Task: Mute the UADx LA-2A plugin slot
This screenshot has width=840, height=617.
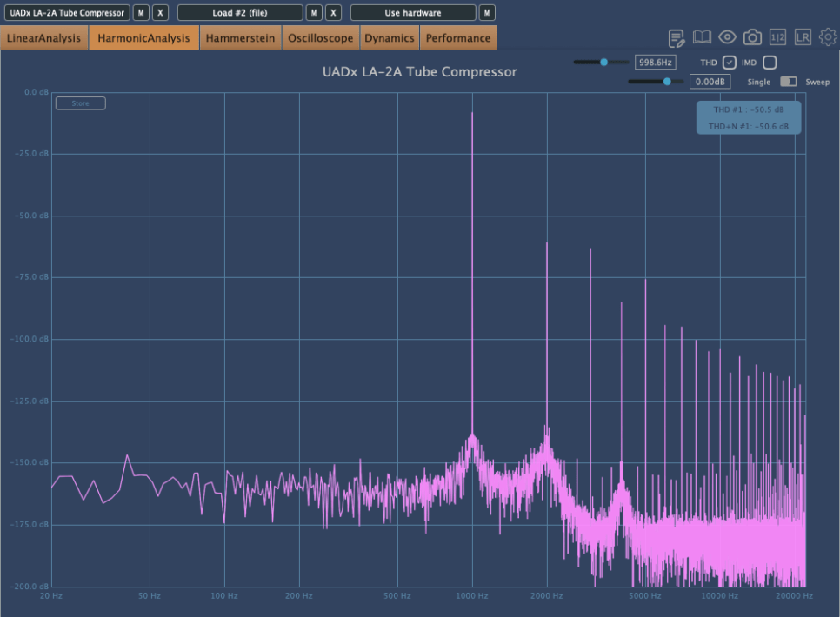Action: point(141,13)
